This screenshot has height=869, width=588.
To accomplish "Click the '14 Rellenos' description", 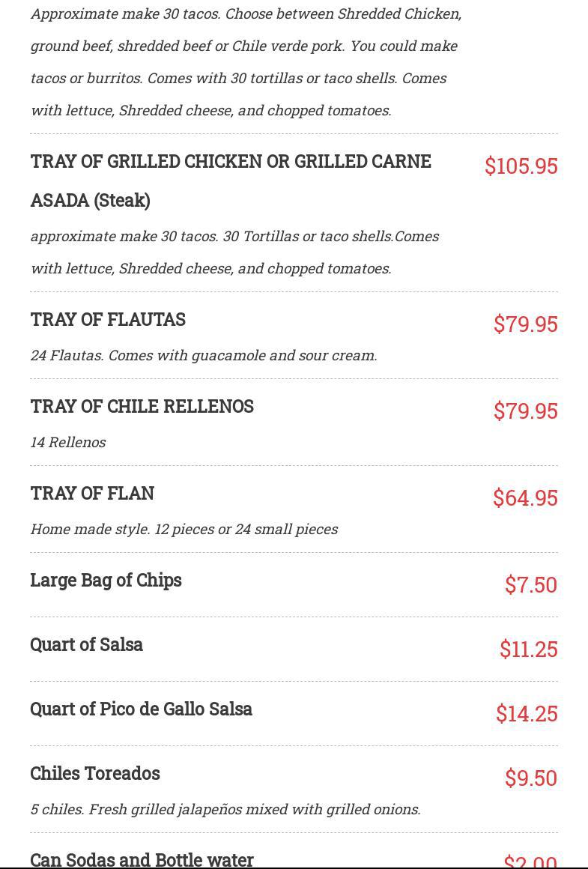I will click(68, 442).
